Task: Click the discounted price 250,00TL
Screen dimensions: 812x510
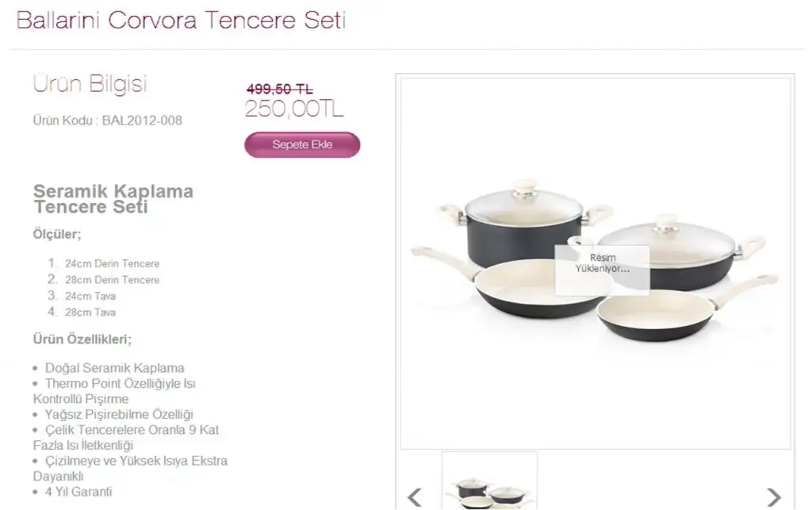Action: pos(294,109)
